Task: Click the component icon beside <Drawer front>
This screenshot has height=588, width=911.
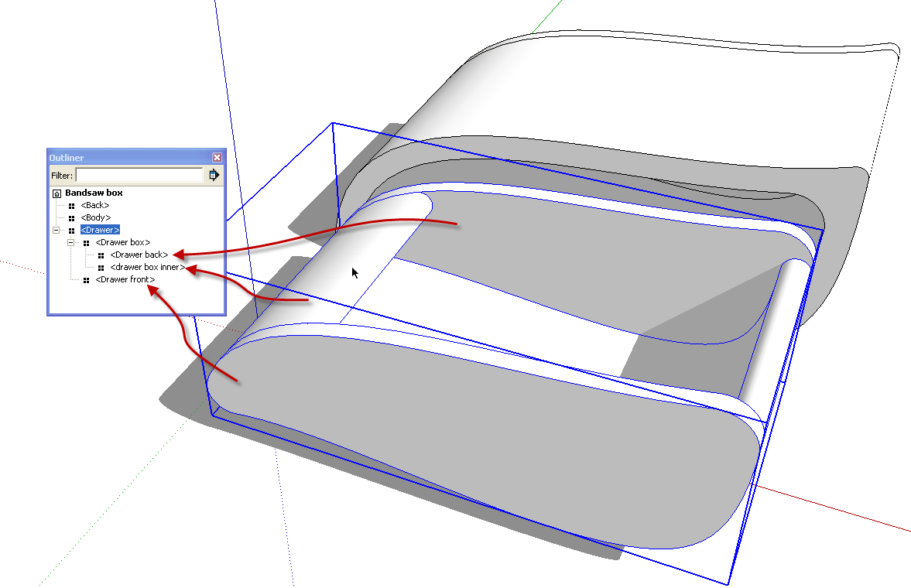Action: tap(87, 279)
